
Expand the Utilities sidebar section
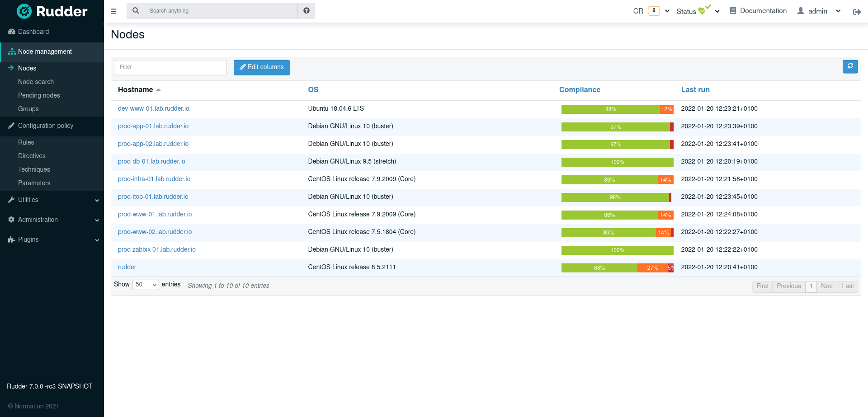[52, 200]
